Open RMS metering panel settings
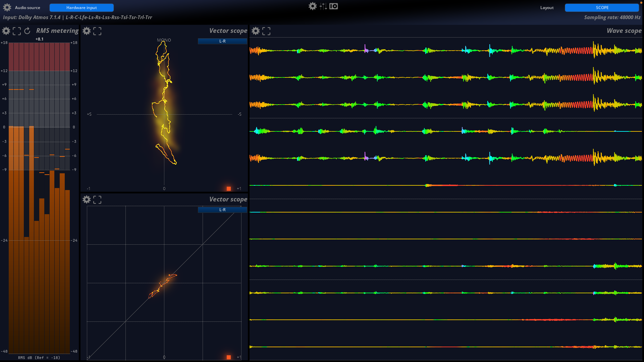The image size is (644, 362). (x=6, y=31)
